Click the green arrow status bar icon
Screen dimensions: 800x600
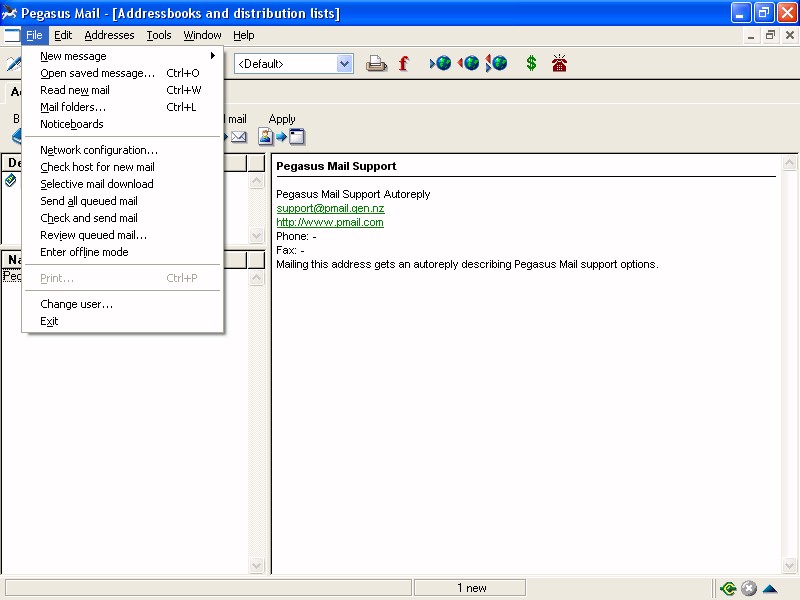pos(728,589)
